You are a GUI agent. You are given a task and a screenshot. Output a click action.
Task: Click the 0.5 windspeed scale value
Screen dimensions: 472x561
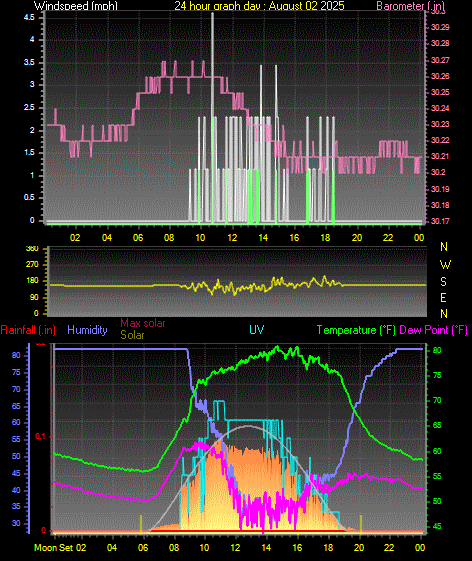pos(29,198)
